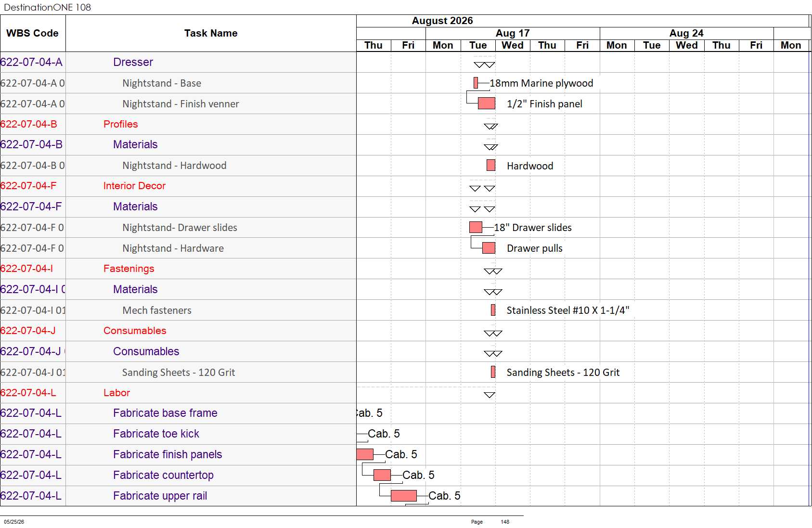Click the Profiles summary bar marker
Screen dimensions: 812x528
coord(491,127)
